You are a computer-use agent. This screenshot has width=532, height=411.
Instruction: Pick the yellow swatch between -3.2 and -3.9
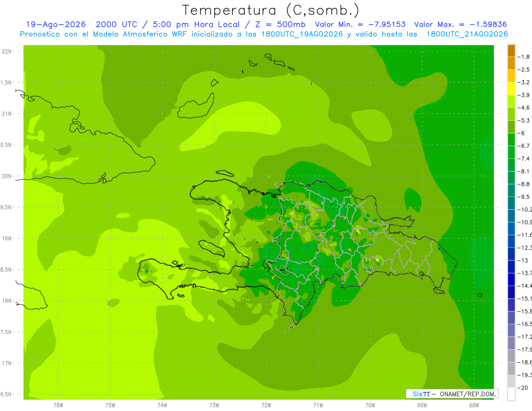click(x=511, y=89)
